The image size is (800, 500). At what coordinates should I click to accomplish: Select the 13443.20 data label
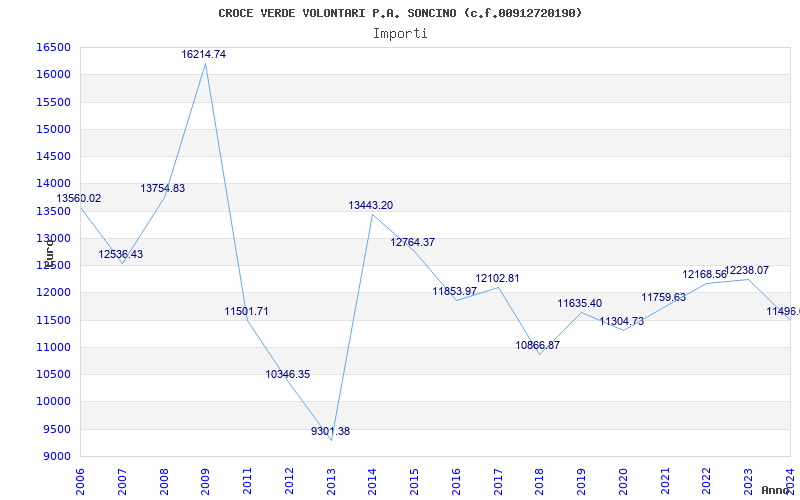click(371, 205)
